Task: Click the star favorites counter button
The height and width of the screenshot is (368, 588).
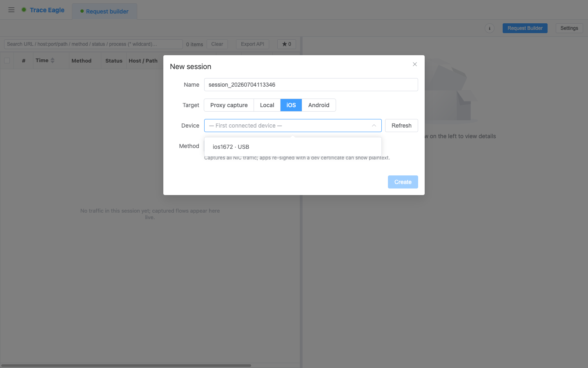Action: point(287,44)
